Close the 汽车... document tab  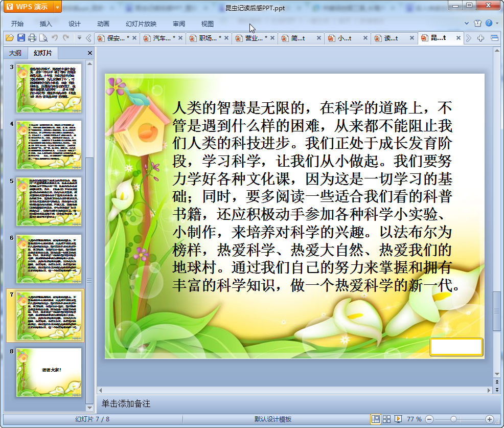[180, 38]
